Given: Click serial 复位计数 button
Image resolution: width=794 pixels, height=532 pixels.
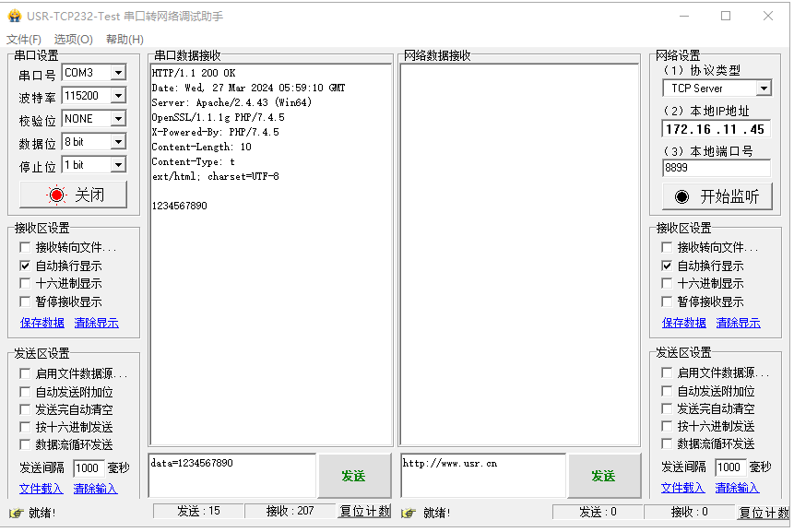Looking at the screenshot, I should [364, 511].
